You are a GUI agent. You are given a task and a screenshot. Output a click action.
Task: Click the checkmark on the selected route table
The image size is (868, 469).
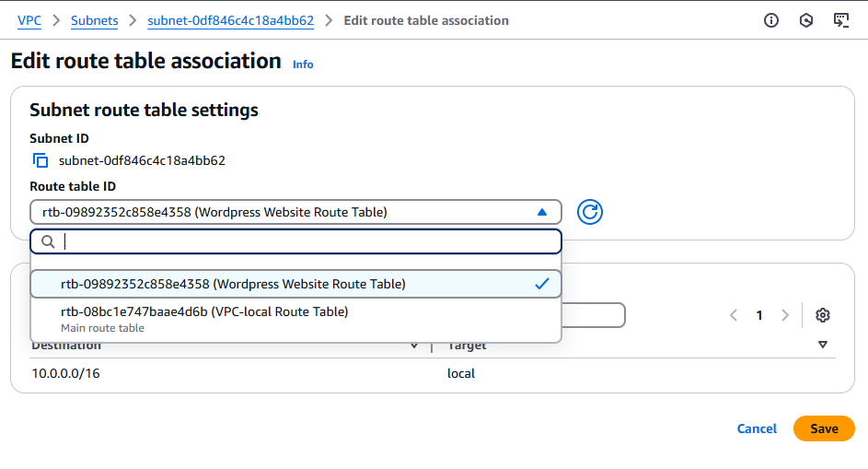click(x=542, y=284)
